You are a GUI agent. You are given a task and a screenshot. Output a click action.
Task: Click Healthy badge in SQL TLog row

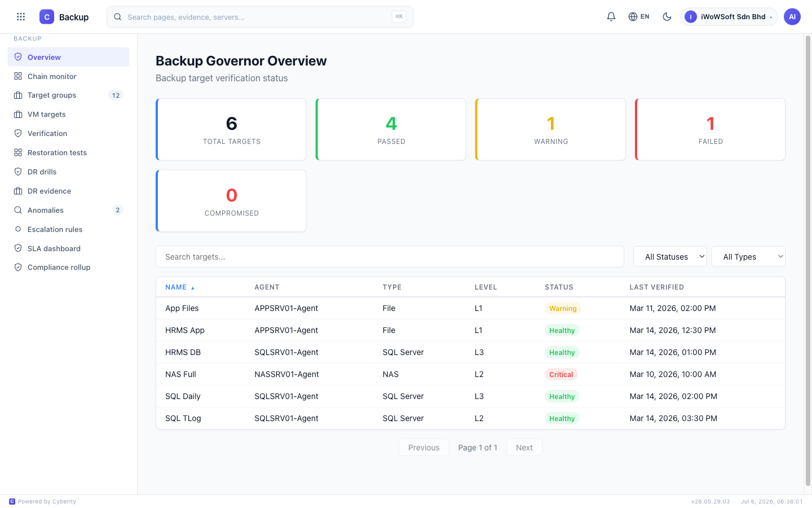562,418
